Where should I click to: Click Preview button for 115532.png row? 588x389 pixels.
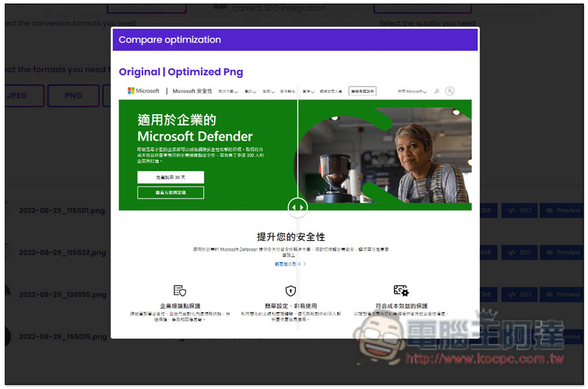coord(563,253)
